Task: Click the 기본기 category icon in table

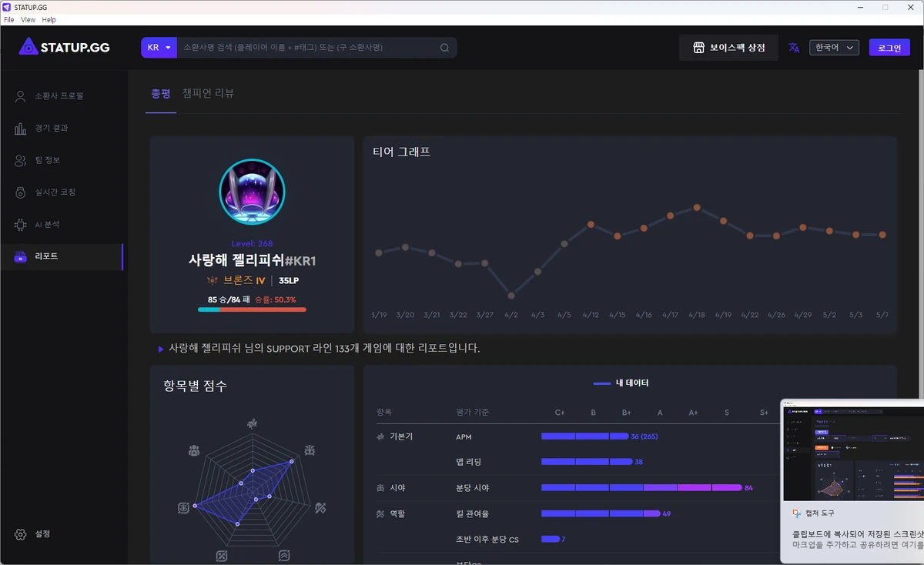Action: click(x=380, y=436)
